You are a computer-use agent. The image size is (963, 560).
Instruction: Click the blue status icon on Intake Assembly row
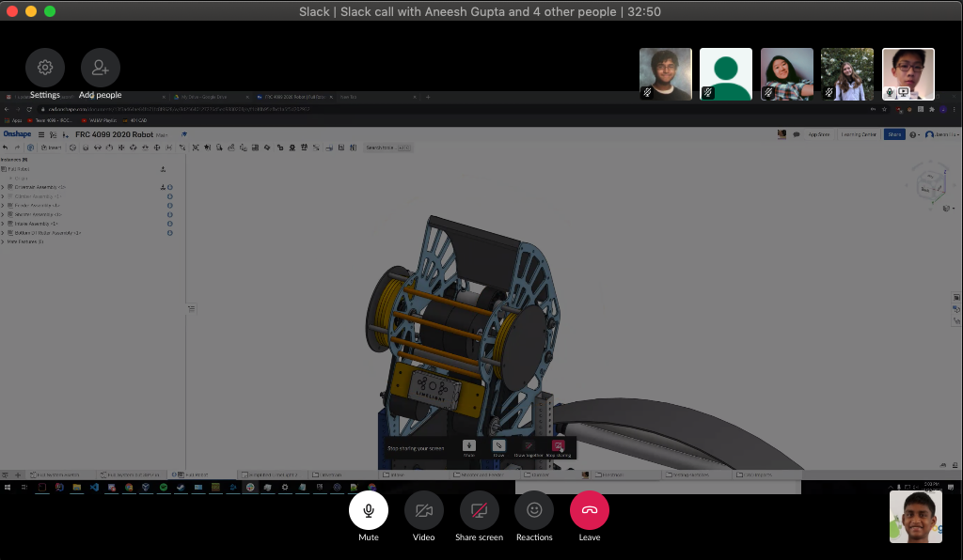tap(169, 224)
